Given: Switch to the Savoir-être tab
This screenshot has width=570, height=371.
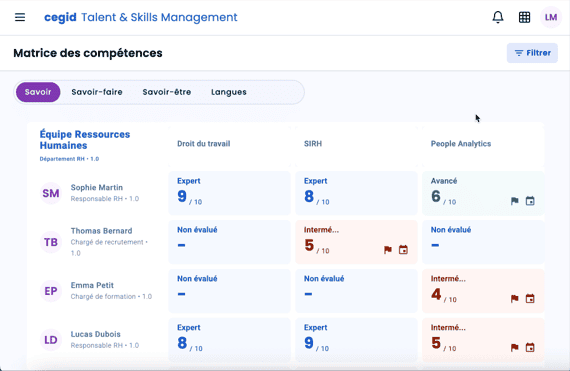Looking at the screenshot, I should tap(166, 92).
